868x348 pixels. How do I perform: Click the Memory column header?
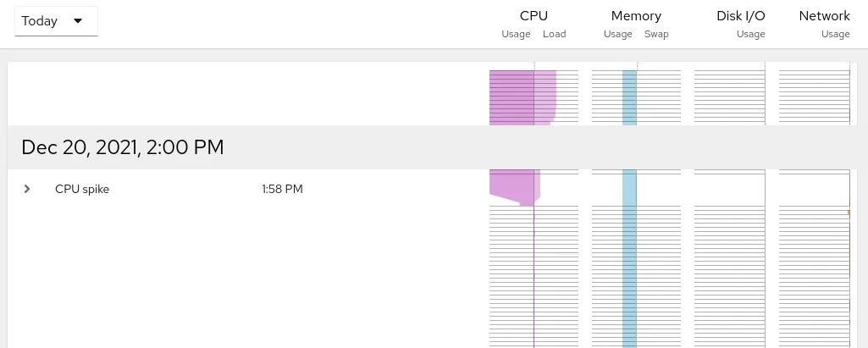(x=636, y=15)
